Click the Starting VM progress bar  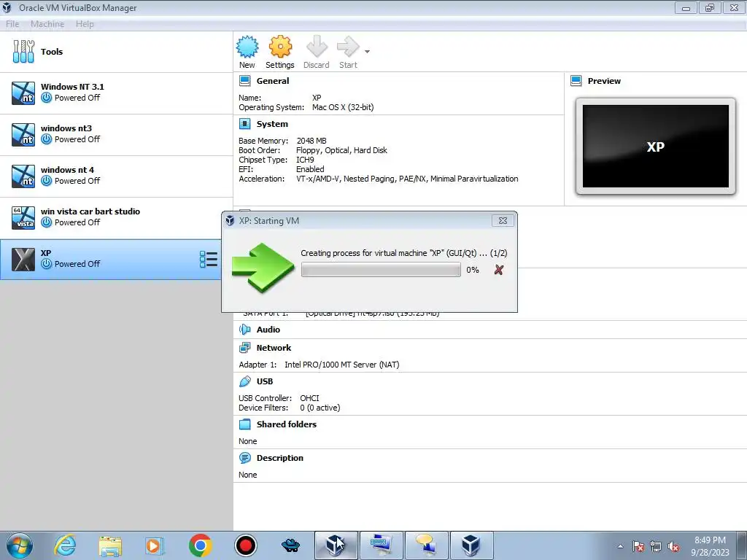point(381,270)
